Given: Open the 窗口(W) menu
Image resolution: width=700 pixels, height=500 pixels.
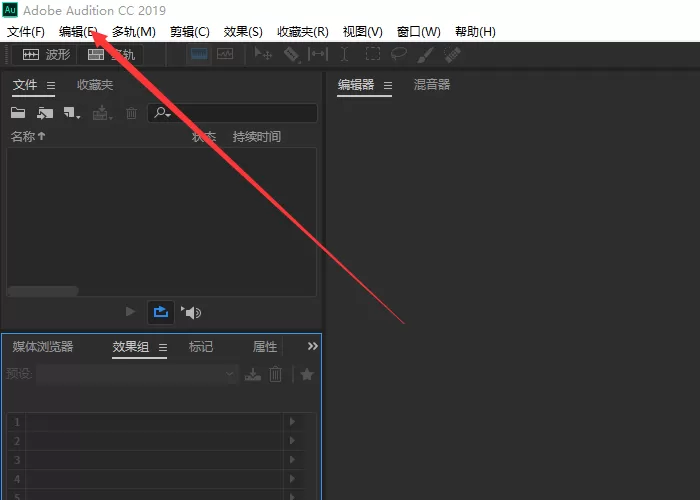Looking at the screenshot, I should coord(418,32).
